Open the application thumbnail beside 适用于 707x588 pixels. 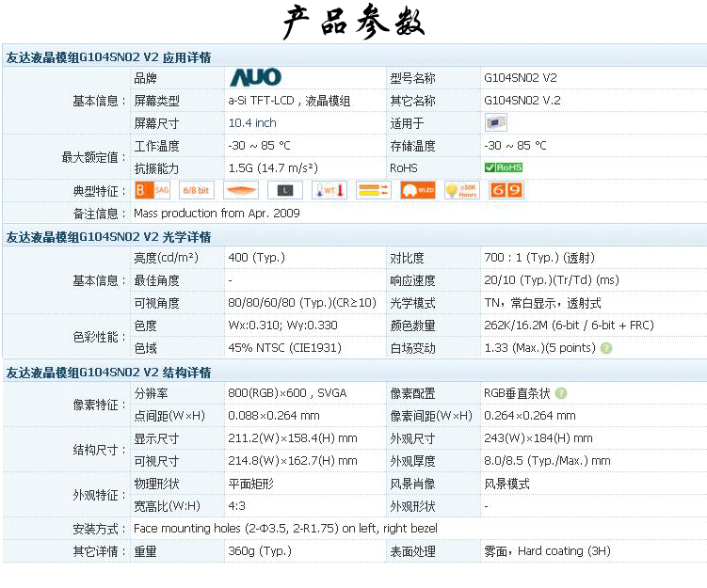495,122
